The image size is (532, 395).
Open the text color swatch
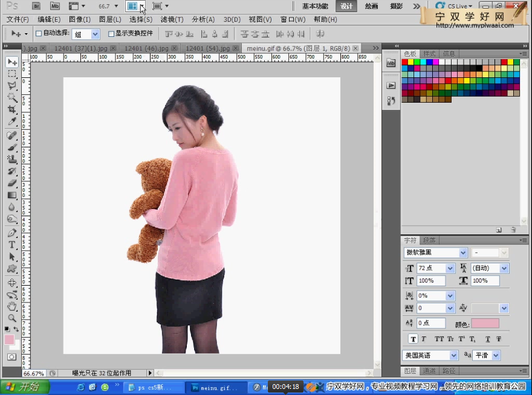pyautogui.click(x=485, y=324)
